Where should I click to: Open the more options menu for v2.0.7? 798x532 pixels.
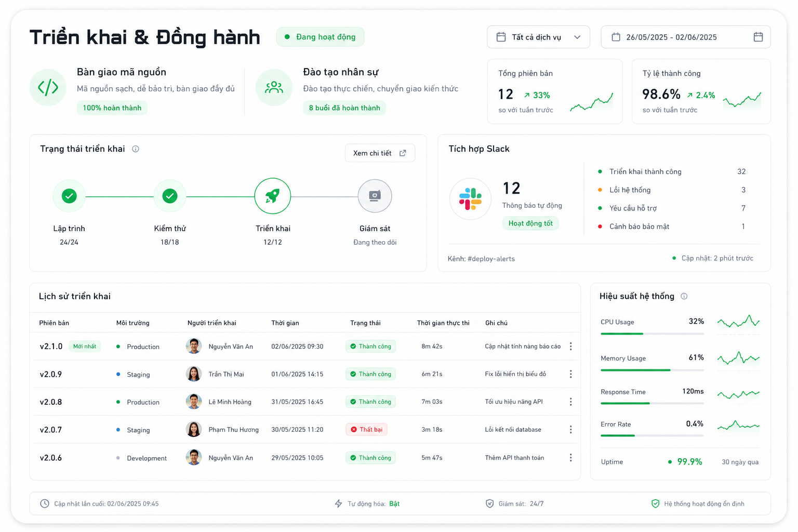570,430
